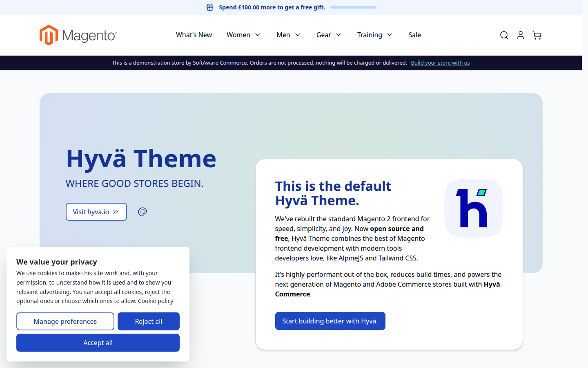Expand the Training menu chevron
This screenshot has height=368, width=588.
(x=390, y=35)
